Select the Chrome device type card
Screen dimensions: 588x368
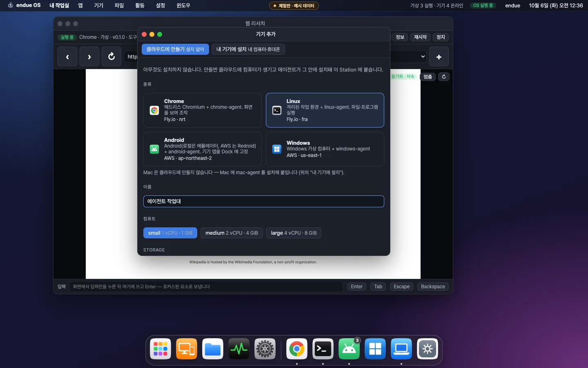203,110
